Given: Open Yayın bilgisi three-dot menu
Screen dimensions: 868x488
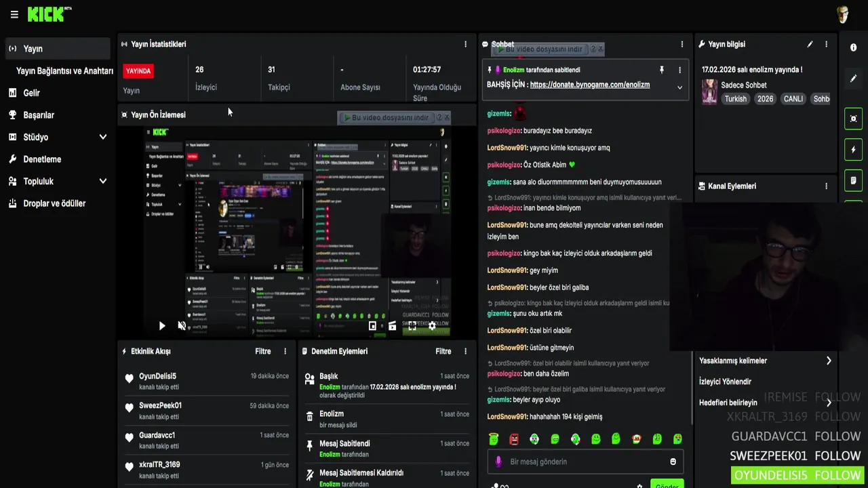Looking at the screenshot, I should tap(826, 44).
